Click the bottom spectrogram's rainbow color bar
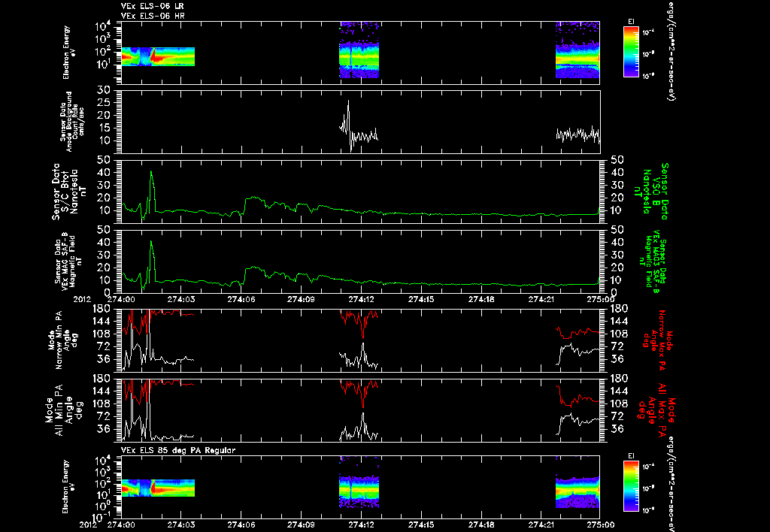Viewport: 770px width, 532px height. click(x=631, y=486)
